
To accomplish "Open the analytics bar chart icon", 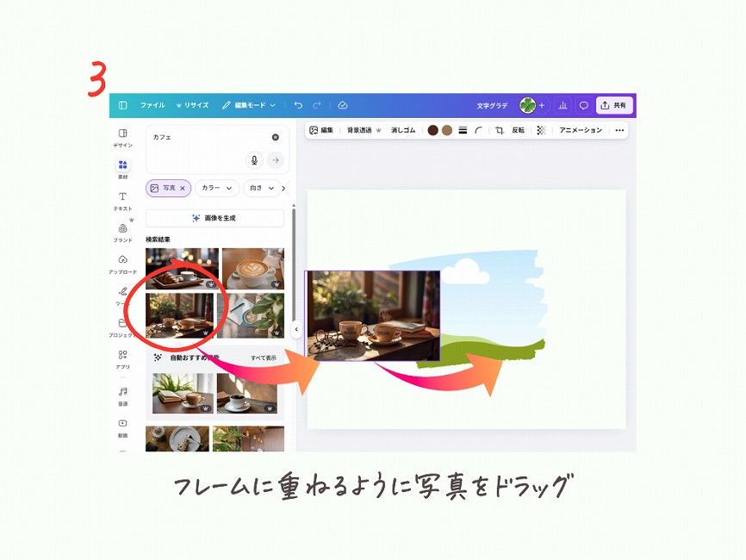I will [x=563, y=105].
